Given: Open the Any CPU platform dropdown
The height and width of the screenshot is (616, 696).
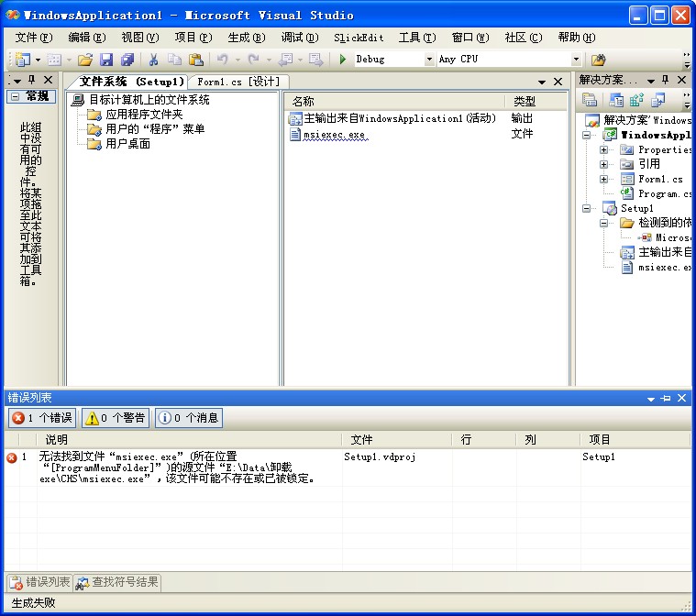Looking at the screenshot, I should click(x=576, y=59).
